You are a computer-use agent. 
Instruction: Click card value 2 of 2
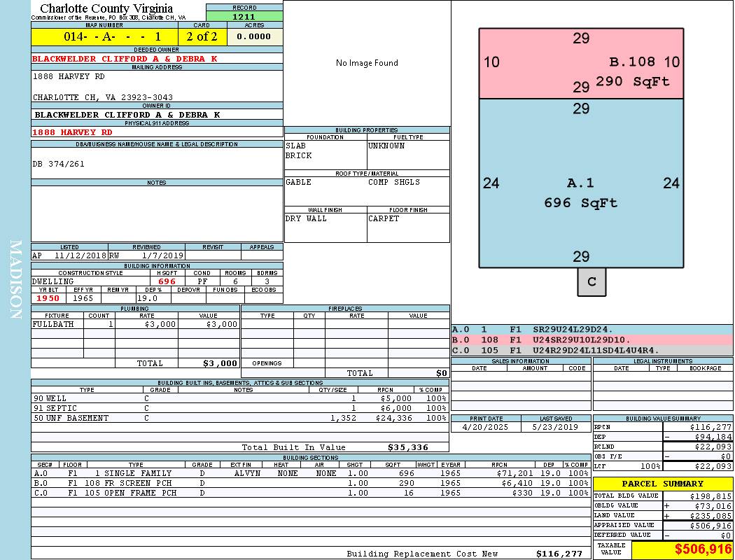tap(202, 36)
